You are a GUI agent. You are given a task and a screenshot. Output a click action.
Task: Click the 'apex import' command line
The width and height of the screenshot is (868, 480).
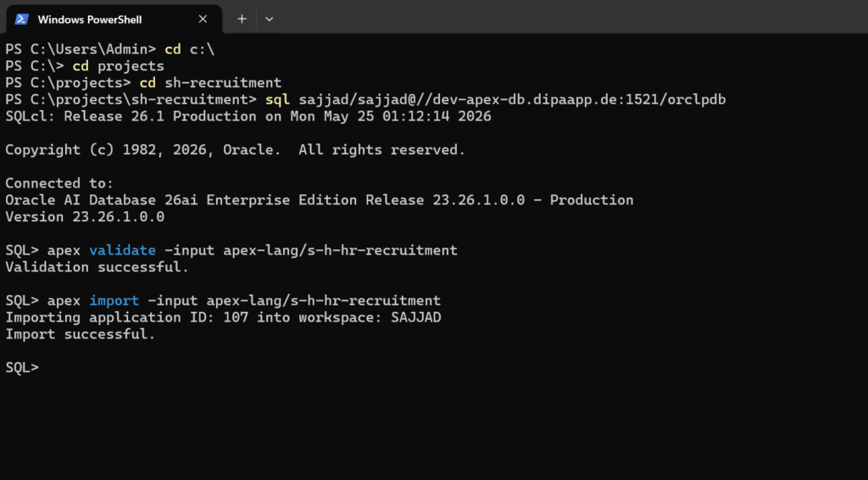tap(223, 300)
